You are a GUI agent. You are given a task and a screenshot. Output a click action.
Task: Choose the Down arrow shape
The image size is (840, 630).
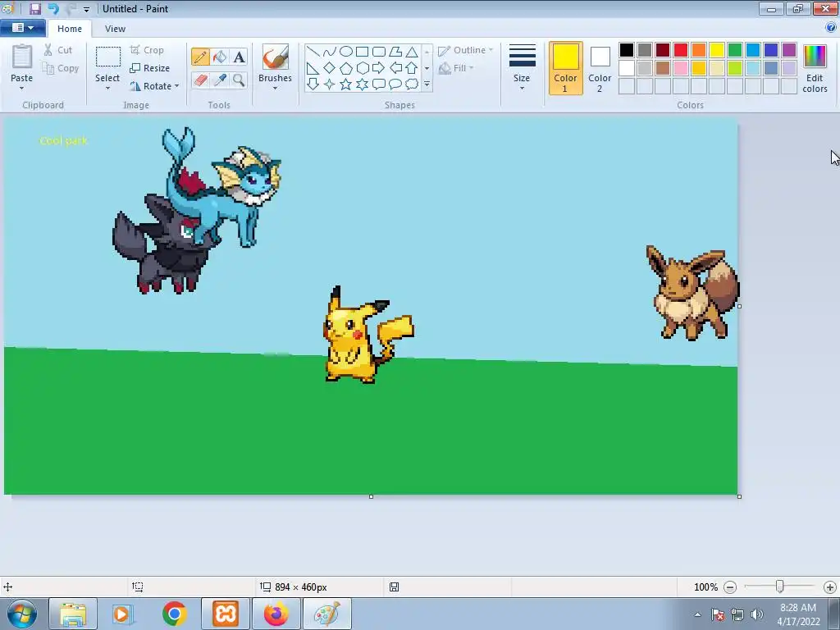coord(313,84)
